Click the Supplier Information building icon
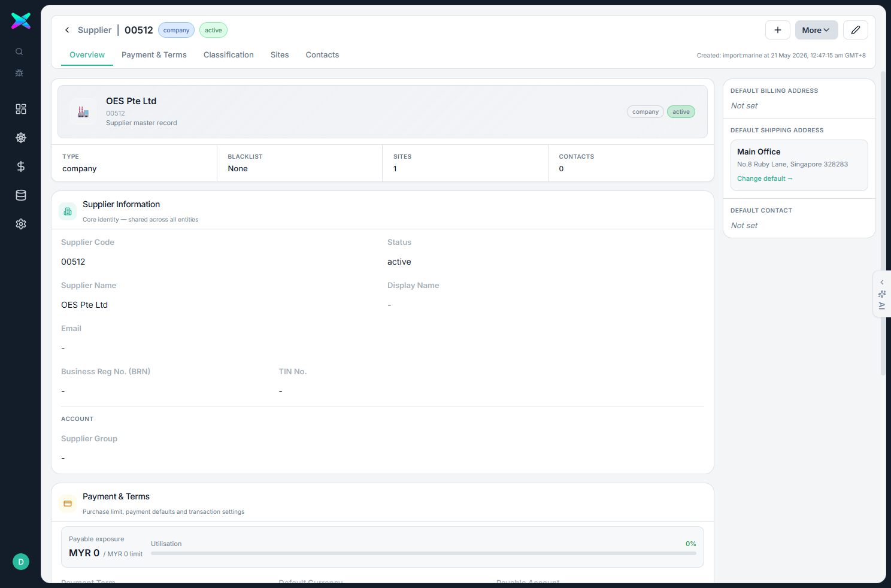The image size is (891, 588). [x=68, y=211]
